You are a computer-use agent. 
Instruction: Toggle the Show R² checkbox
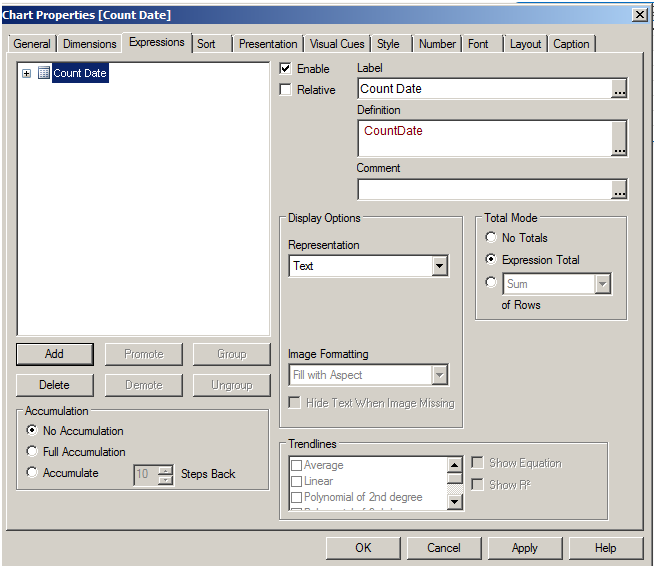pyautogui.click(x=477, y=484)
